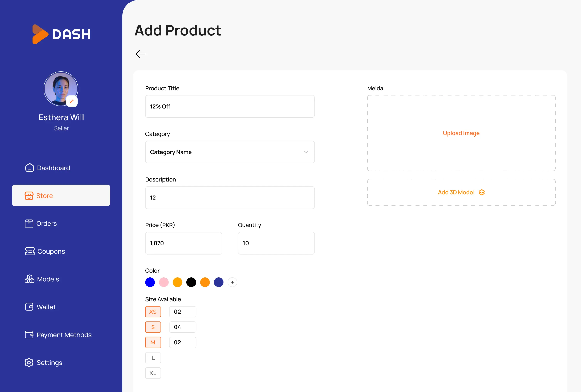Open Payment Methods menu item
The image size is (581, 392).
point(64,335)
